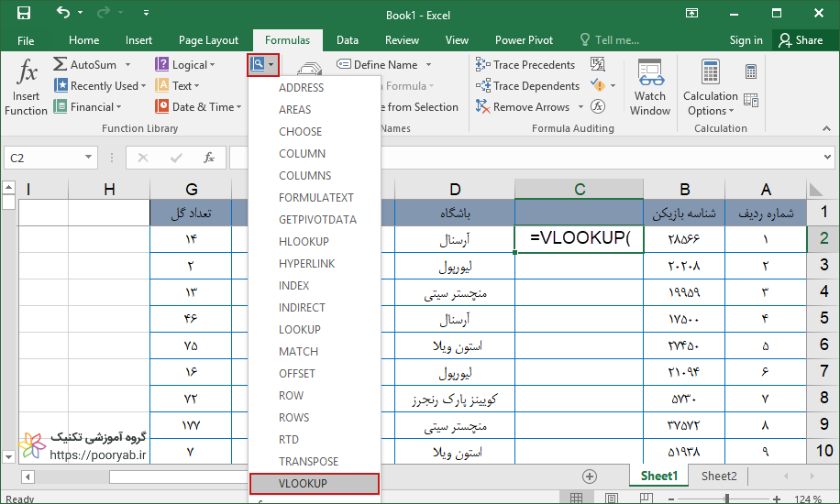
Task: Click the Select All corner triangle
Action: 817,189
